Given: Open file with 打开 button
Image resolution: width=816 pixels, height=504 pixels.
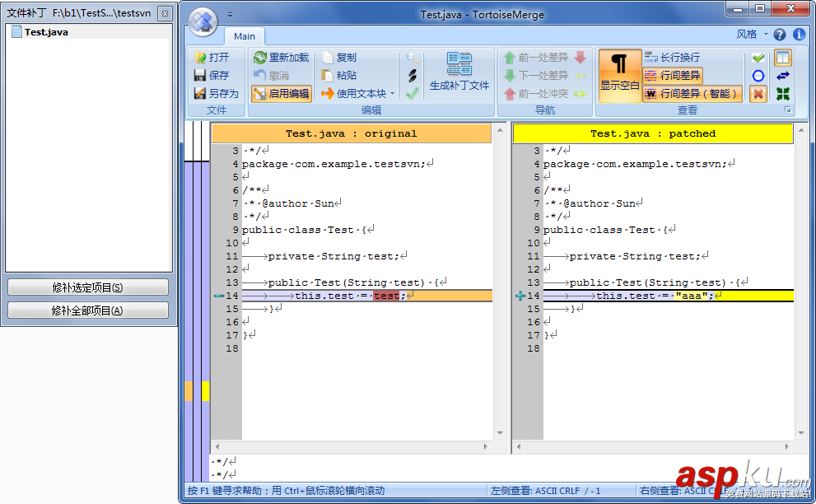Looking at the screenshot, I should pos(212,58).
